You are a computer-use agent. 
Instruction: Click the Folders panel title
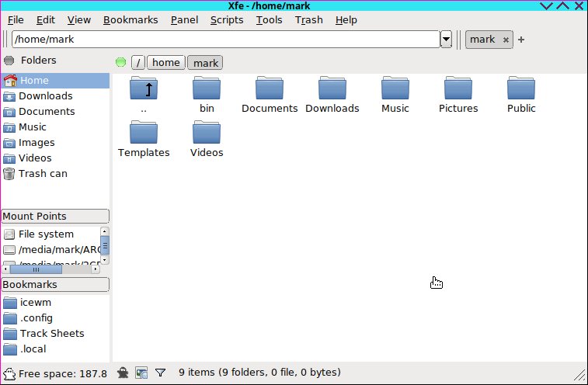tap(39, 61)
